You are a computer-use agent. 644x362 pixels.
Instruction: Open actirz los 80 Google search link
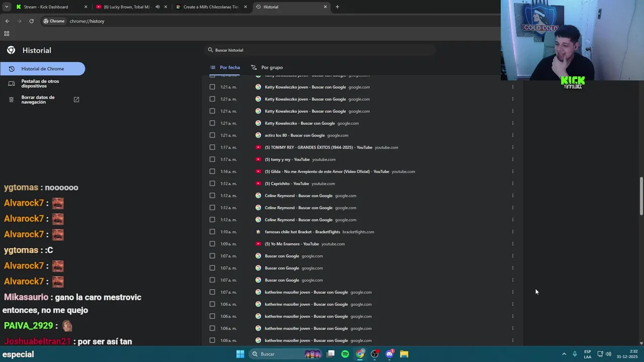[x=295, y=135]
